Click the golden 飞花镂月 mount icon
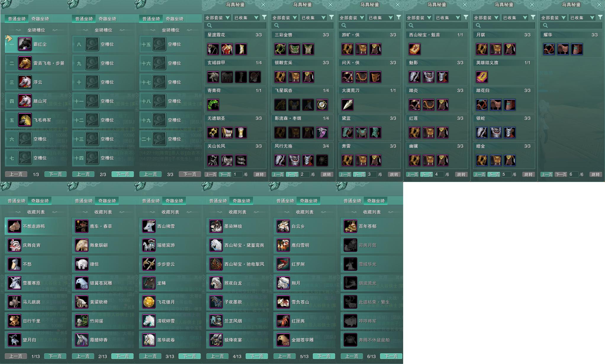This screenshot has width=605, height=364. point(149,302)
